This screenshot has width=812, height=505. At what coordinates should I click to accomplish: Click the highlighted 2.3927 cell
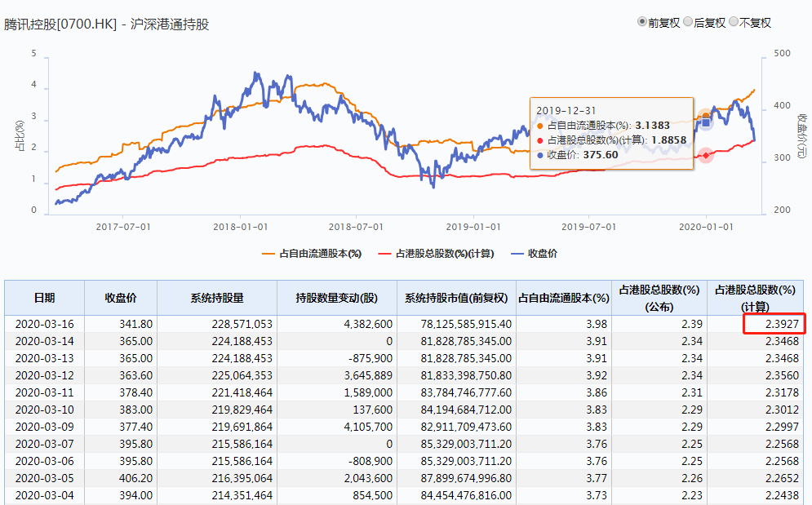tap(774, 324)
